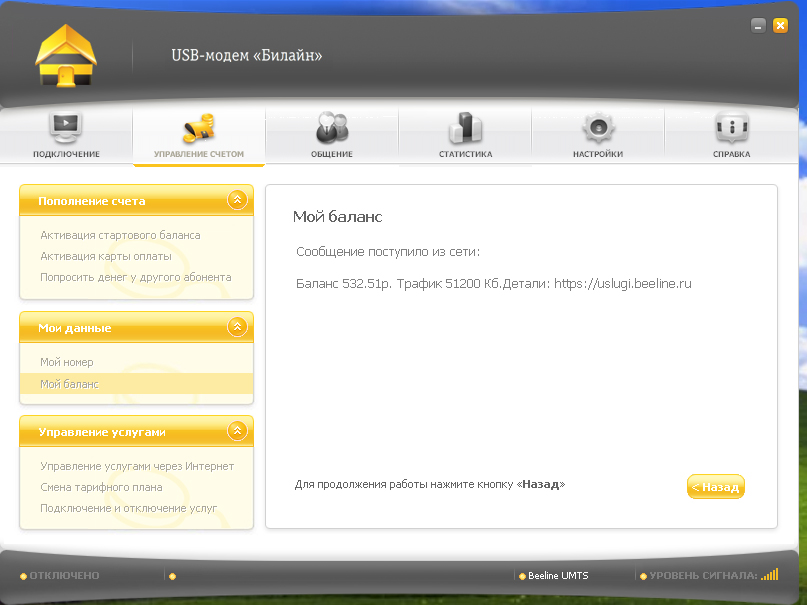This screenshot has height=605, width=807.
Task: Minimize the USB-модем Билайн window
Action: (759, 26)
